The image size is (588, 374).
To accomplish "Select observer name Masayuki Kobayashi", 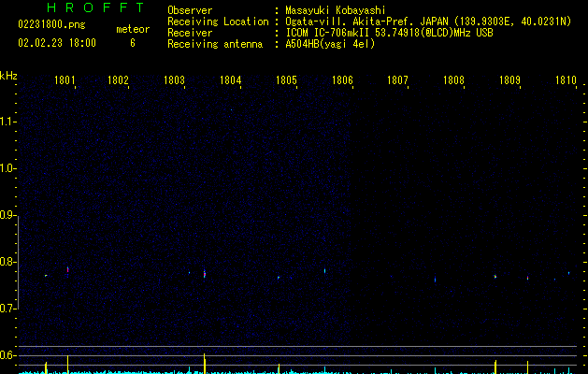I will click(x=336, y=10).
